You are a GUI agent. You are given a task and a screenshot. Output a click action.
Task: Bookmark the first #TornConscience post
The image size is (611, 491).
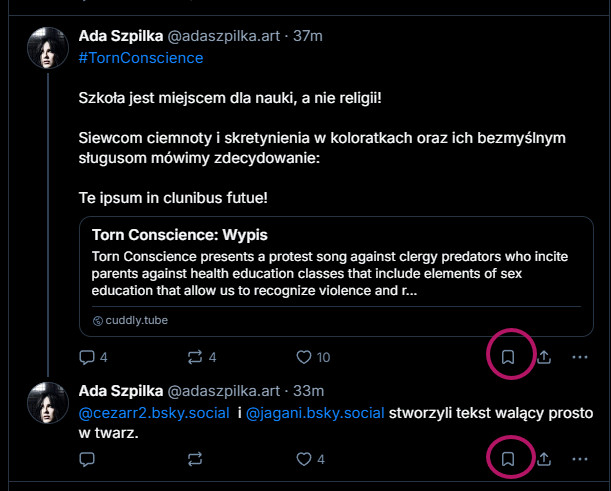508,357
